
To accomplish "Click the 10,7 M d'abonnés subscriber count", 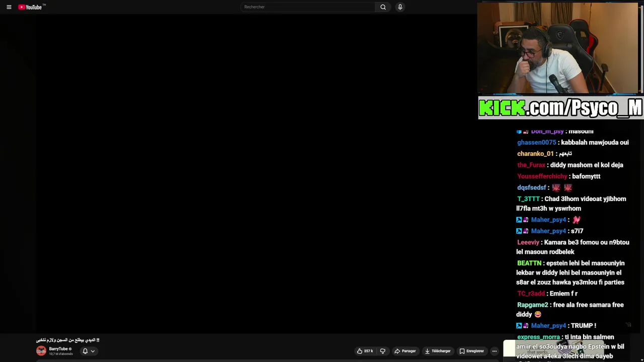I will pyautogui.click(x=61, y=354).
